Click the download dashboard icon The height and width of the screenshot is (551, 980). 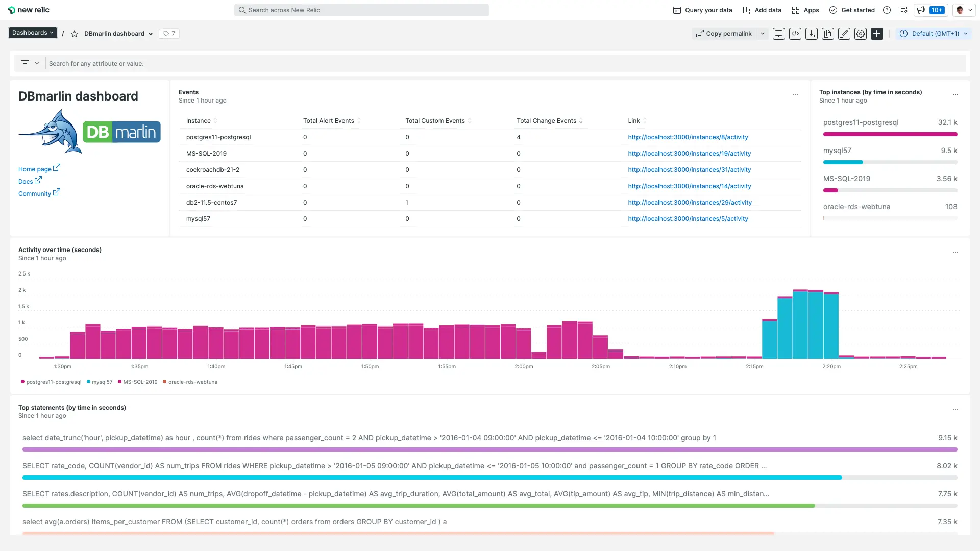tap(811, 33)
